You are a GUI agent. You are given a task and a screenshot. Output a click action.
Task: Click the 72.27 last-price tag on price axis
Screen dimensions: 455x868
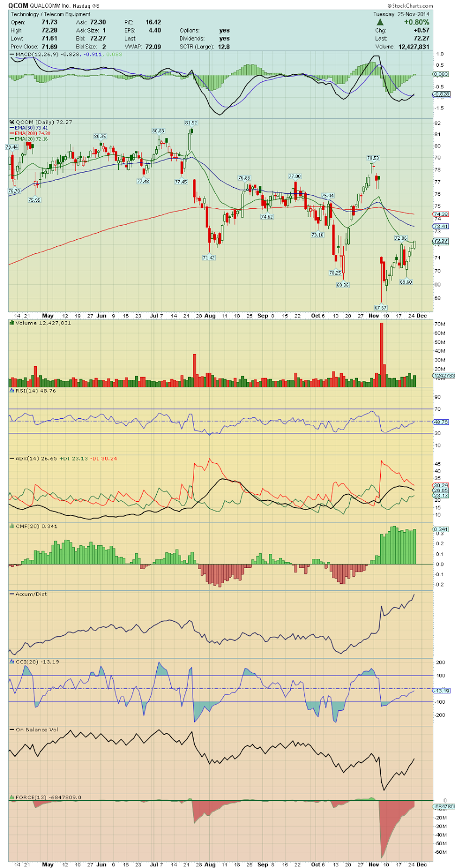(x=441, y=241)
